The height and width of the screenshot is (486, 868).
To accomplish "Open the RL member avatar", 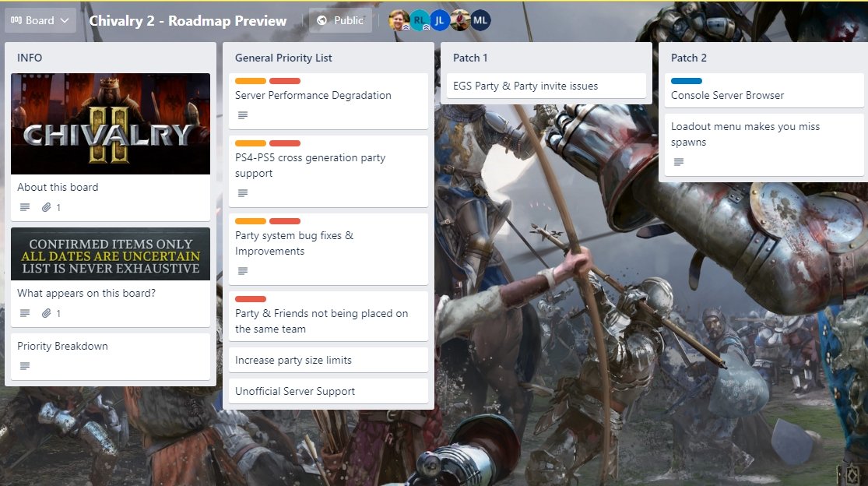I will tap(420, 20).
